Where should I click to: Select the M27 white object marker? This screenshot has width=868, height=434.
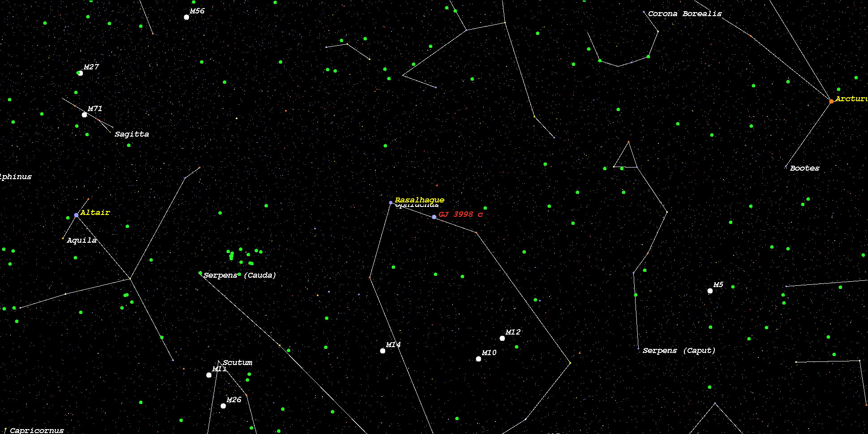point(81,73)
